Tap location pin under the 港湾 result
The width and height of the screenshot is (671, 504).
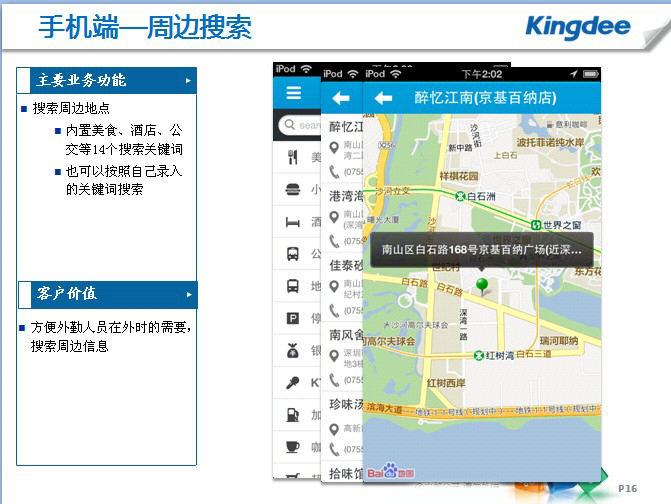[334, 217]
